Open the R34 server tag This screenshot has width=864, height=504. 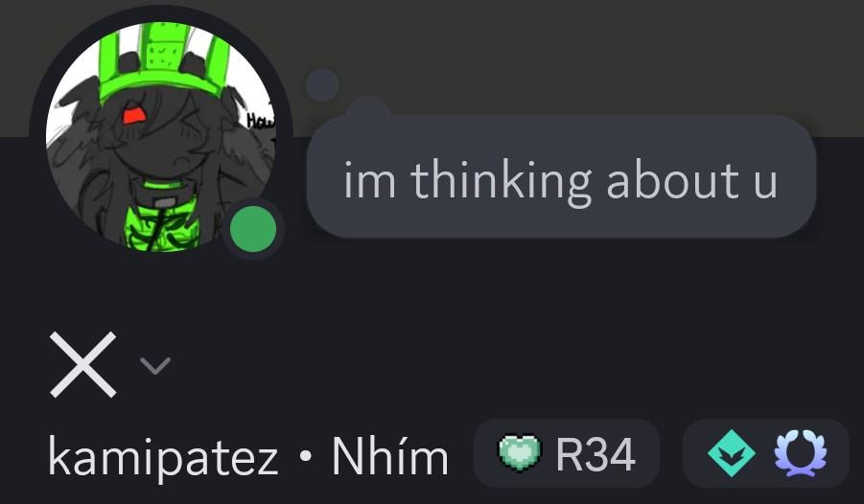coord(567,453)
